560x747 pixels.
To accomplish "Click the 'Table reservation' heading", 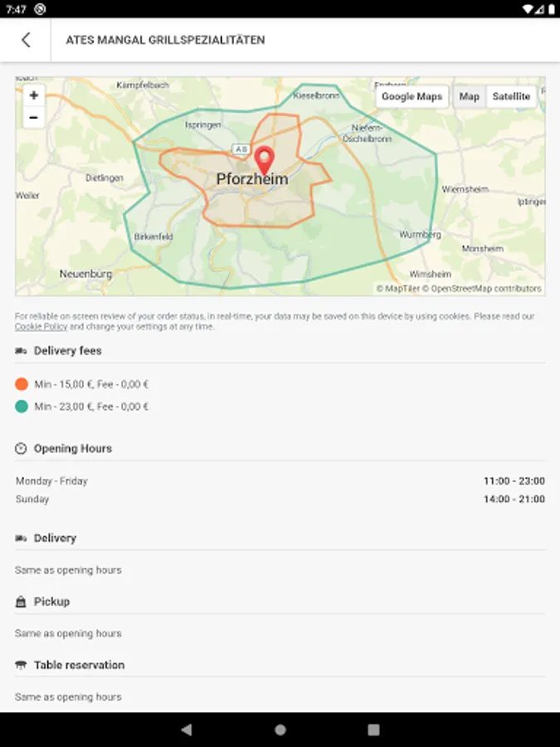I will (x=79, y=665).
